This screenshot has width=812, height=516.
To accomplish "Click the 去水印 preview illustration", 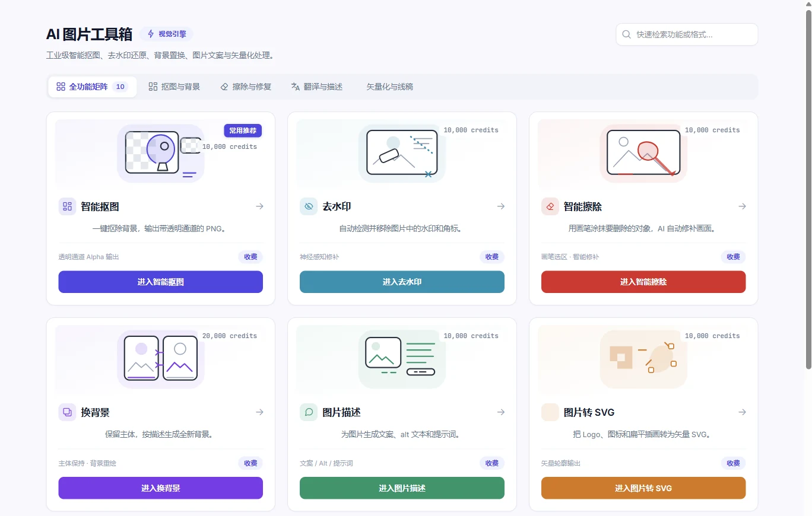I will click(x=402, y=153).
